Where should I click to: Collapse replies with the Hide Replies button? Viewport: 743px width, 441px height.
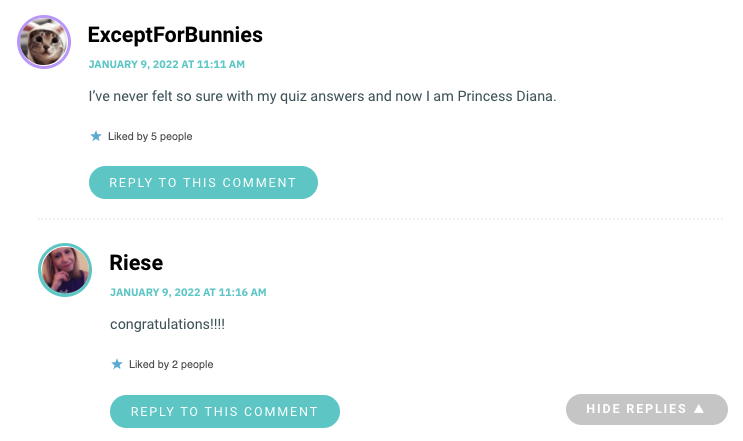coord(647,409)
